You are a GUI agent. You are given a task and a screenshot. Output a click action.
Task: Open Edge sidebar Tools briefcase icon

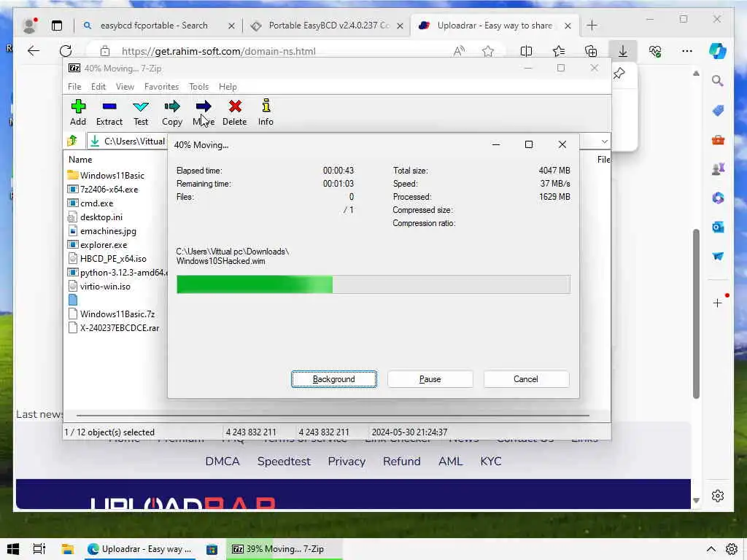pyautogui.click(x=718, y=140)
